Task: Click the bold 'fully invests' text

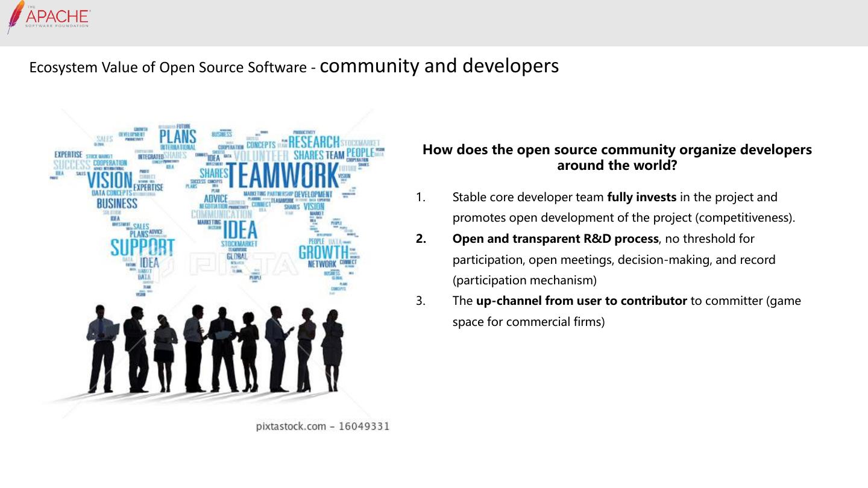Action: (641, 197)
